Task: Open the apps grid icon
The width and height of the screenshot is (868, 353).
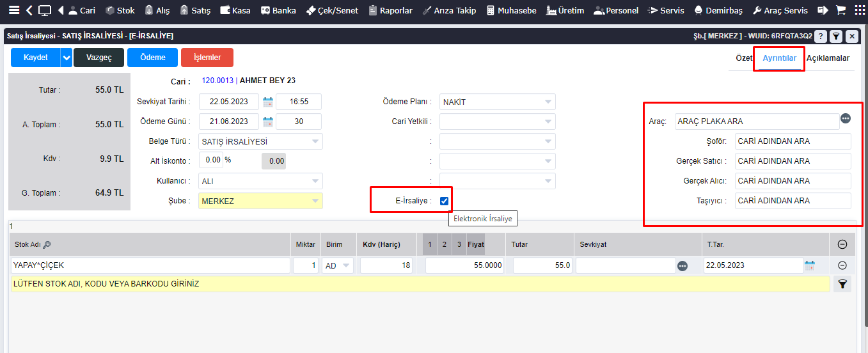Action: pyautogui.click(x=859, y=10)
